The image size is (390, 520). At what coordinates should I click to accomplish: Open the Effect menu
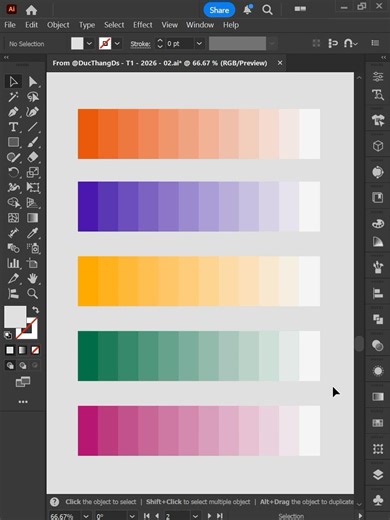pyautogui.click(x=143, y=25)
